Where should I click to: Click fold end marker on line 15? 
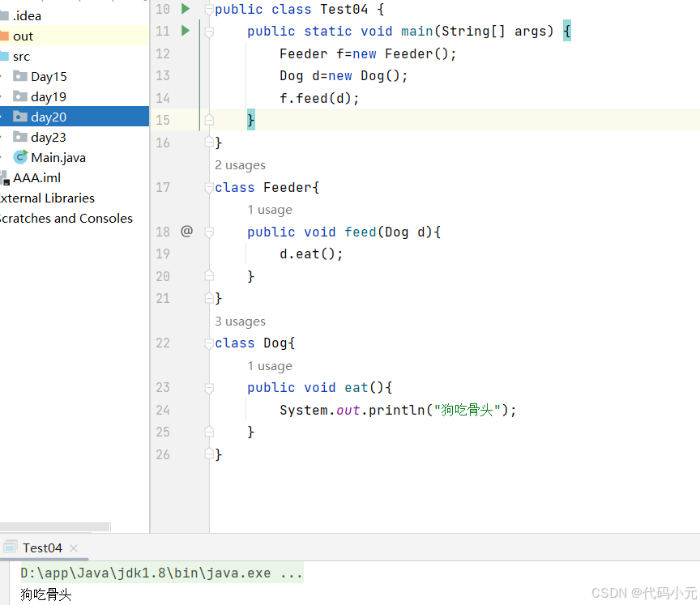tap(208, 120)
